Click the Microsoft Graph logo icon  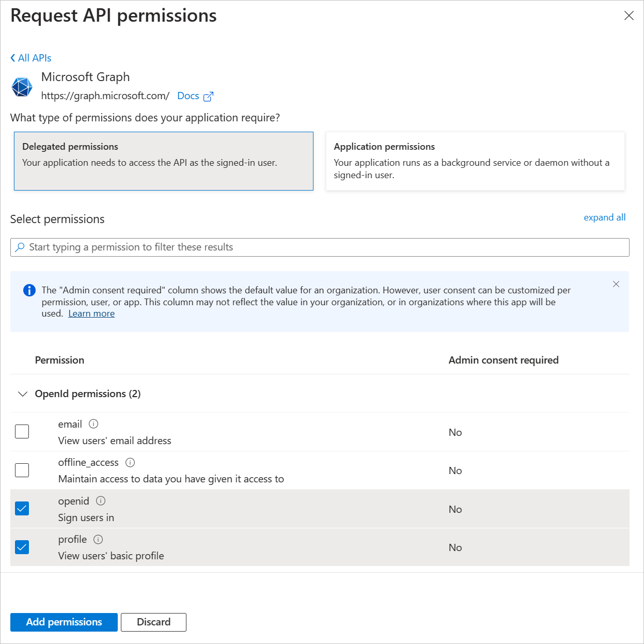(22, 87)
